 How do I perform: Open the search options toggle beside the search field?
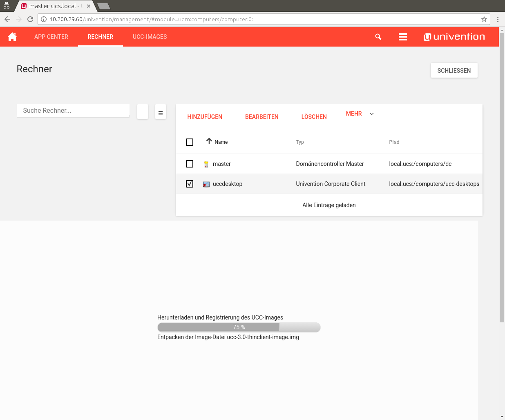[161, 112]
